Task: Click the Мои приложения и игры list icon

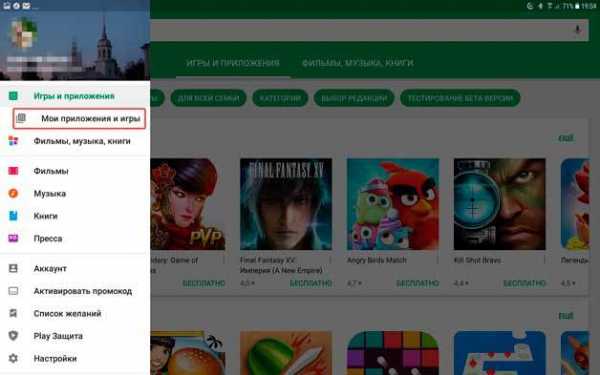Action: [21, 118]
